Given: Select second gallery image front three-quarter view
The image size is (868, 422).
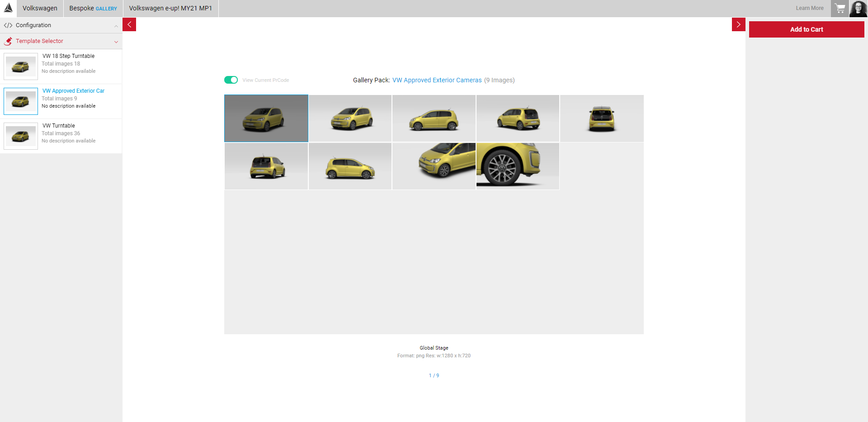Looking at the screenshot, I should [x=350, y=118].
